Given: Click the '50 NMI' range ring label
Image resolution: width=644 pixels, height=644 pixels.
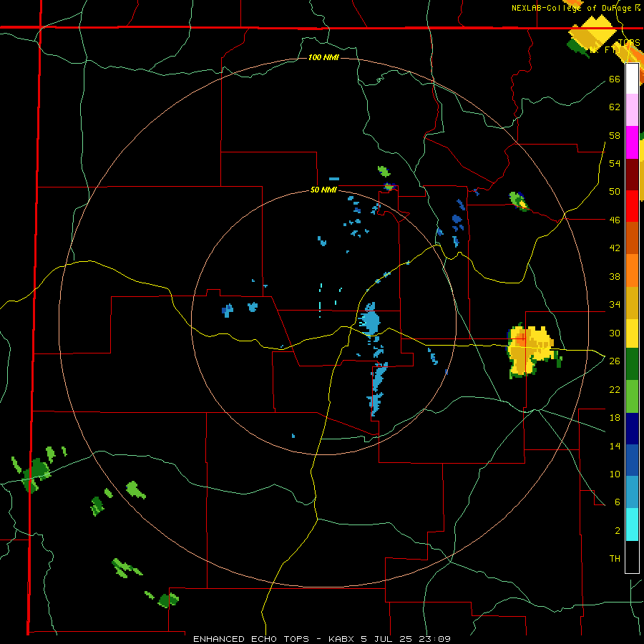Looking at the screenshot, I should (323, 190).
